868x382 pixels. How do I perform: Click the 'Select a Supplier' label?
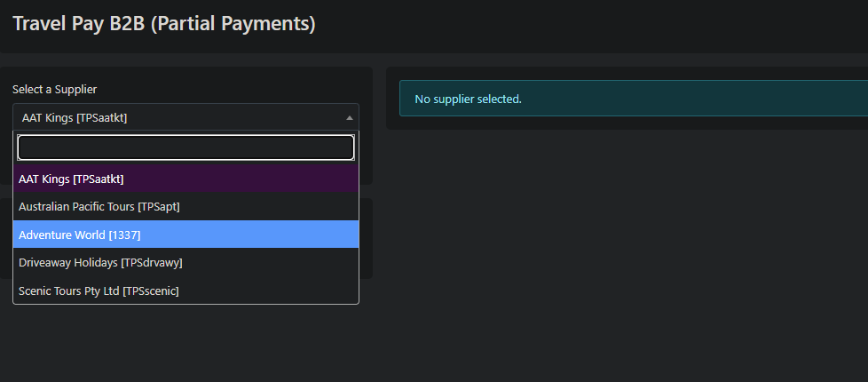click(55, 89)
